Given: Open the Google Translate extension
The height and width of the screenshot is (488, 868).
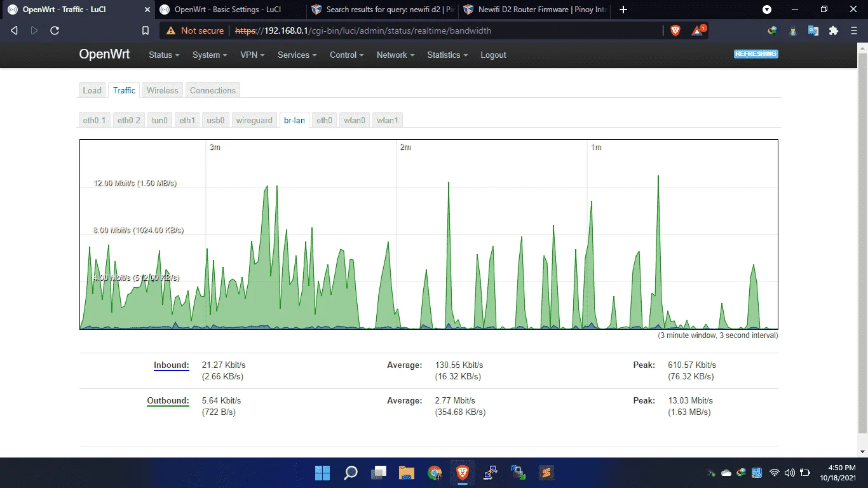Looking at the screenshot, I should tap(813, 30).
